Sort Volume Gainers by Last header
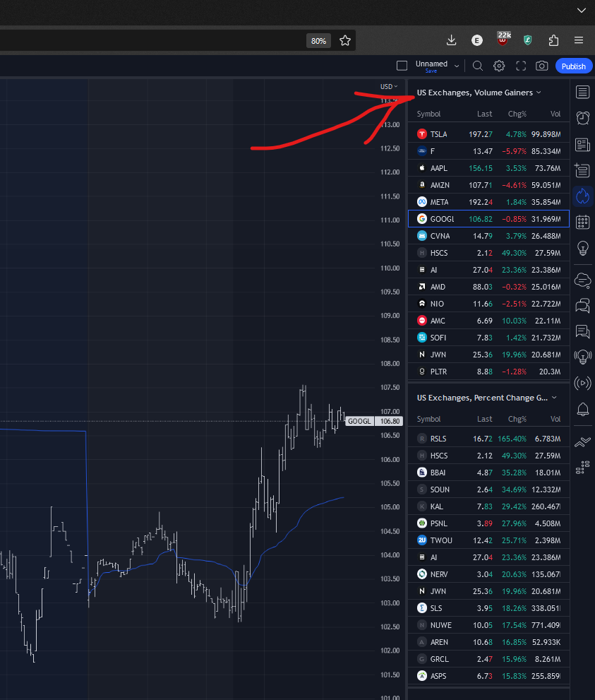Screen dimensions: 595x700 [x=484, y=114]
